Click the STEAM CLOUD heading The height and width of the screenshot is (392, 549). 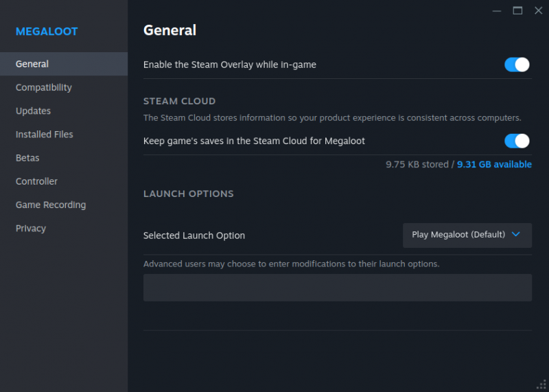tap(179, 101)
